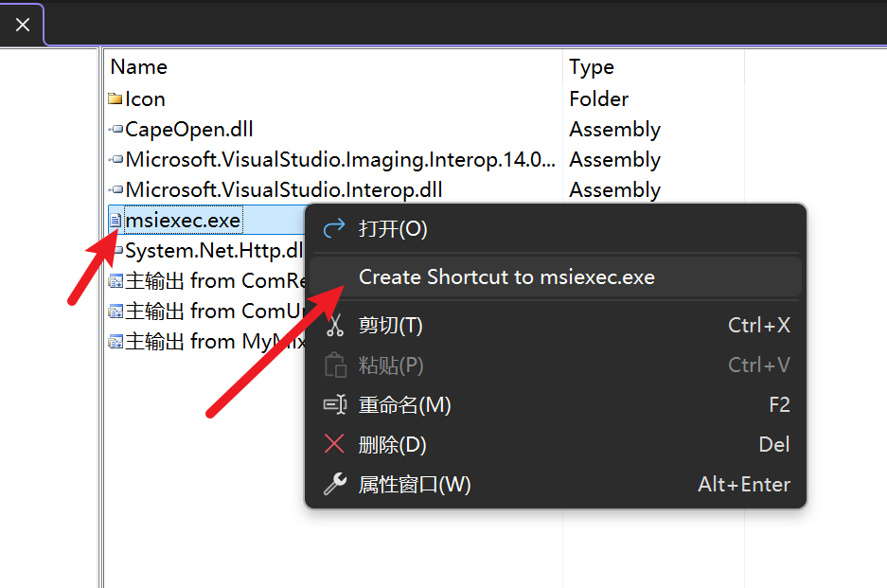This screenshot has width=887, height=588.
Task: Click the red delete X icon
Action: (x=334, y=444)
